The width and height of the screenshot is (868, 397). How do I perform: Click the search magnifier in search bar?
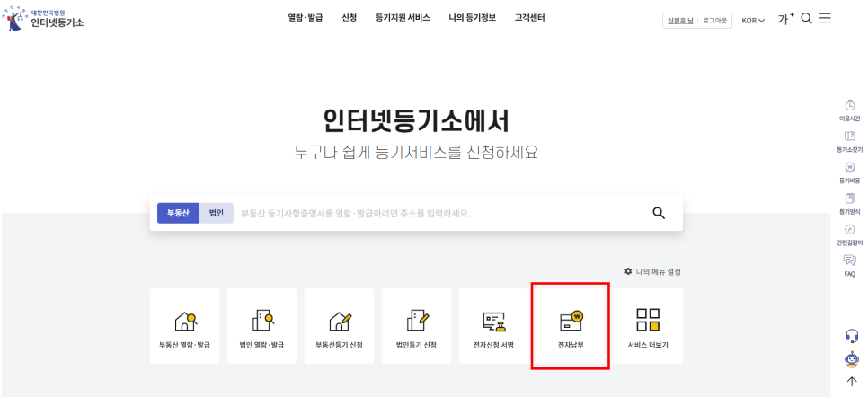(659, 213)
